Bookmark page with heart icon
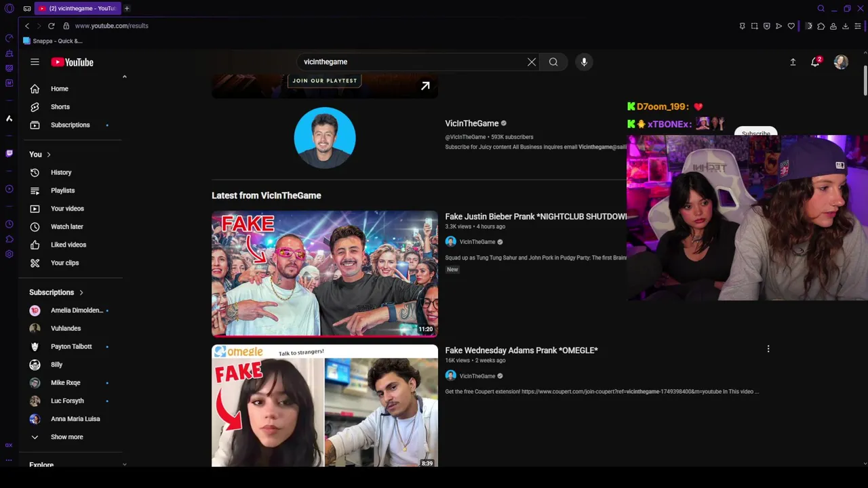Viewport: 868px width, 488px height. (791, 26)
